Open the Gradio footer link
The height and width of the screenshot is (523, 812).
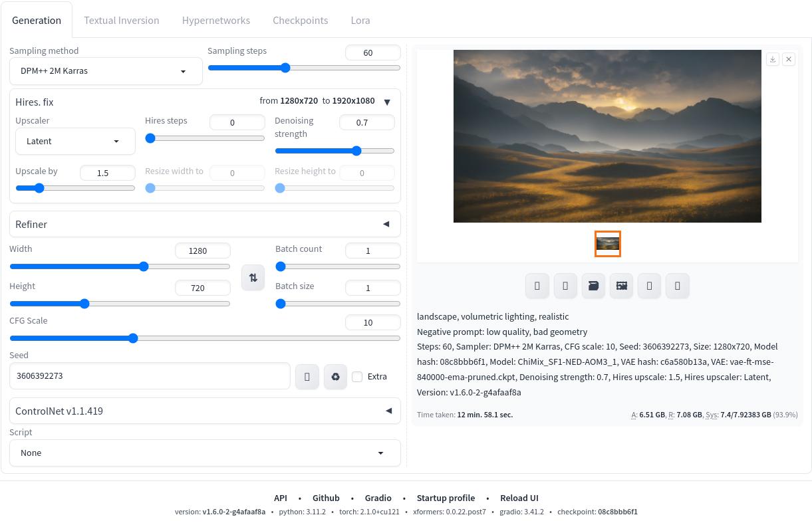pos(378,498)
